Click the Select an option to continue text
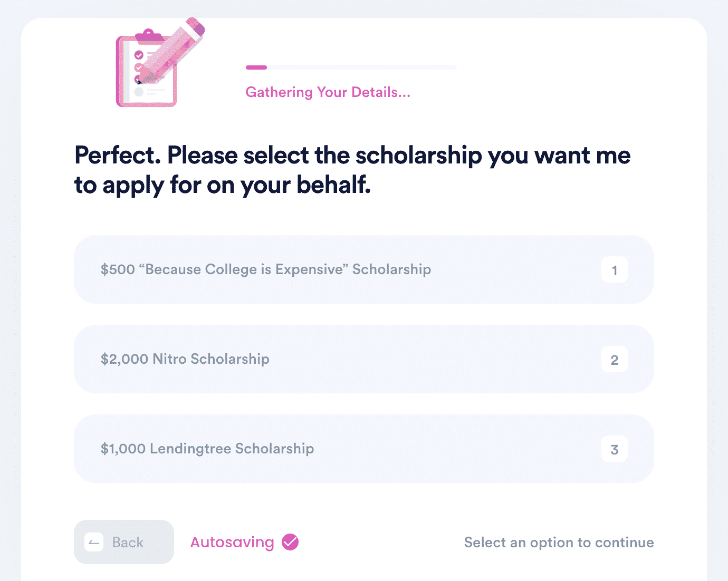 click(x=559, y=542)
